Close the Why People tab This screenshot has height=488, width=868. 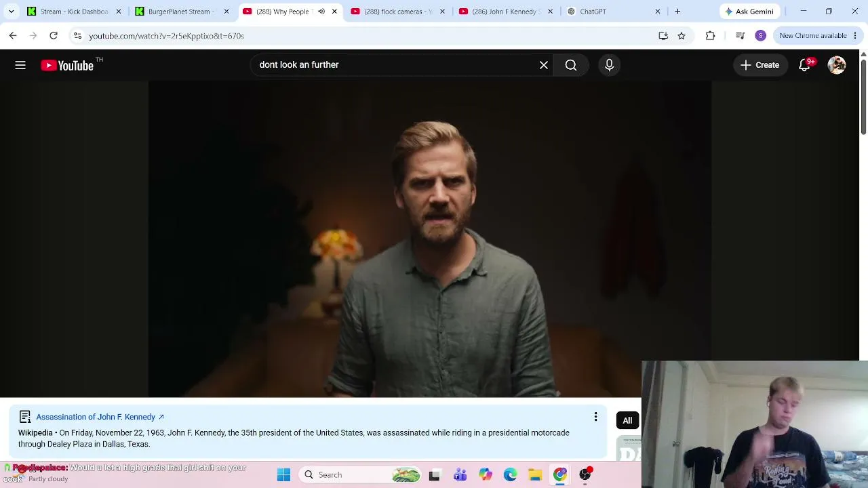pyautogui.click(x=334, y=12)
